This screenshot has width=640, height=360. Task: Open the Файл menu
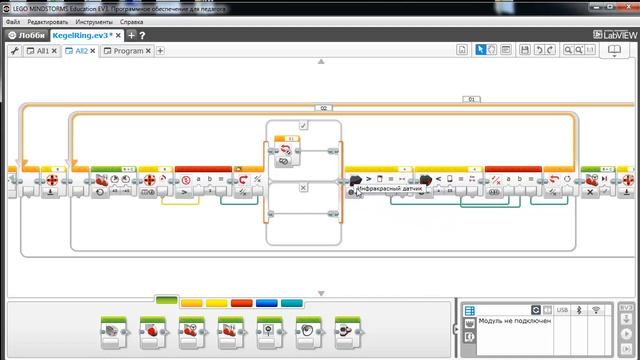13,22
